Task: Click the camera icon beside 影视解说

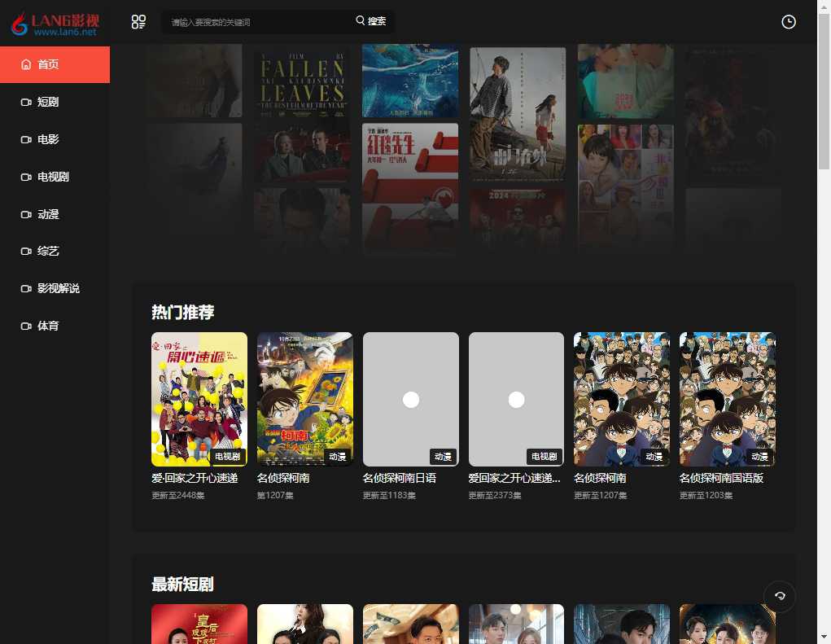Action: 26,288
